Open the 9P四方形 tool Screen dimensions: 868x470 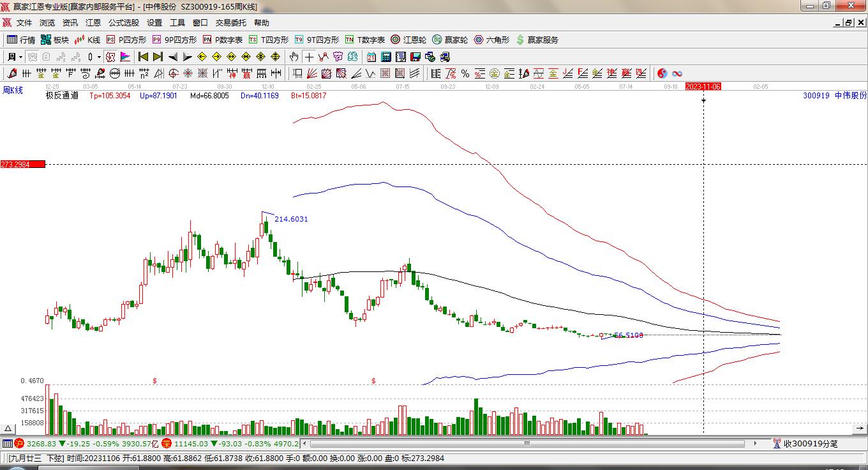tap(174, 40)
